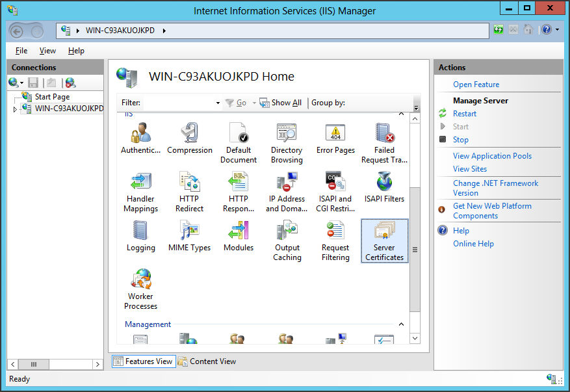Refresh the page using the address bar icon

(x=498, y=29)
